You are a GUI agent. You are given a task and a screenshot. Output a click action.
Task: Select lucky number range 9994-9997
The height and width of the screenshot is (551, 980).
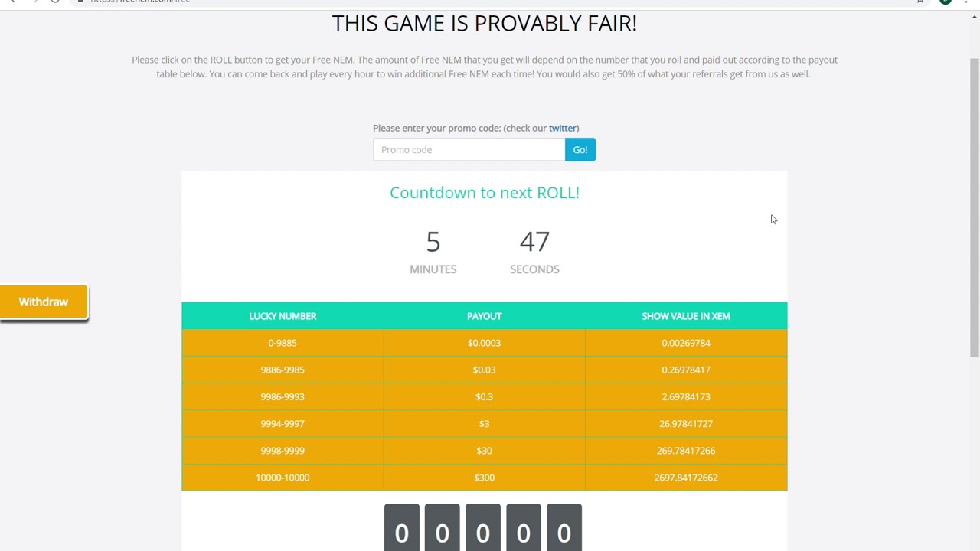[283, 423]
